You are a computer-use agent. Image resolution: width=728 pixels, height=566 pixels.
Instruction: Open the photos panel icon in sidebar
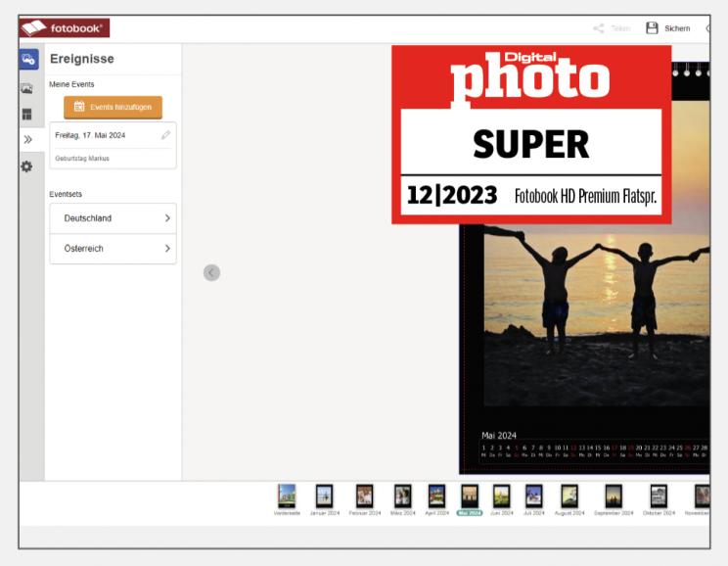pyautogui.click(x=27, y=88)
